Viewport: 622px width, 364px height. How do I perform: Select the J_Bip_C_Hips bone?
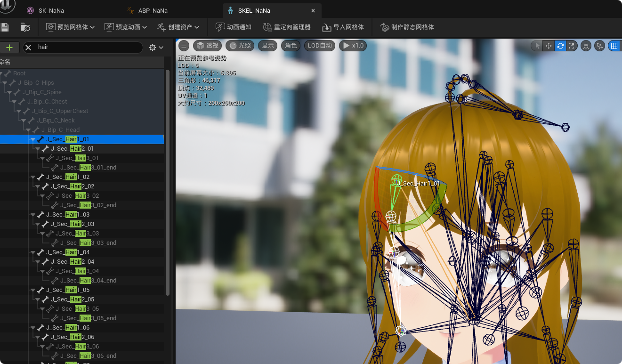click(36, 83)
